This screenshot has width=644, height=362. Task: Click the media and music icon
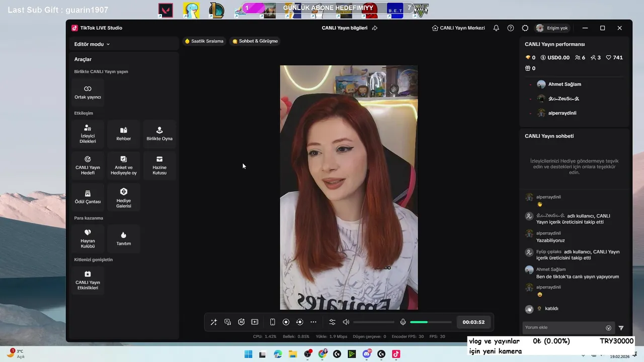coord(228,322)
